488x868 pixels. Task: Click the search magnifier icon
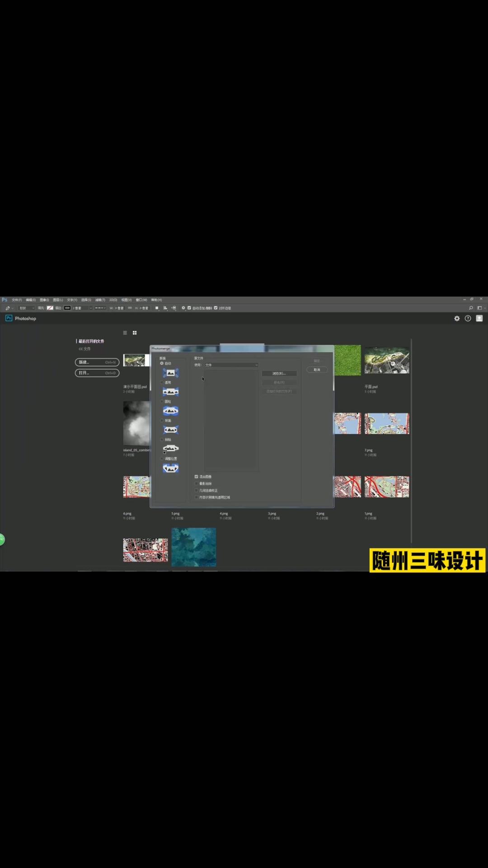coord(471,308)
